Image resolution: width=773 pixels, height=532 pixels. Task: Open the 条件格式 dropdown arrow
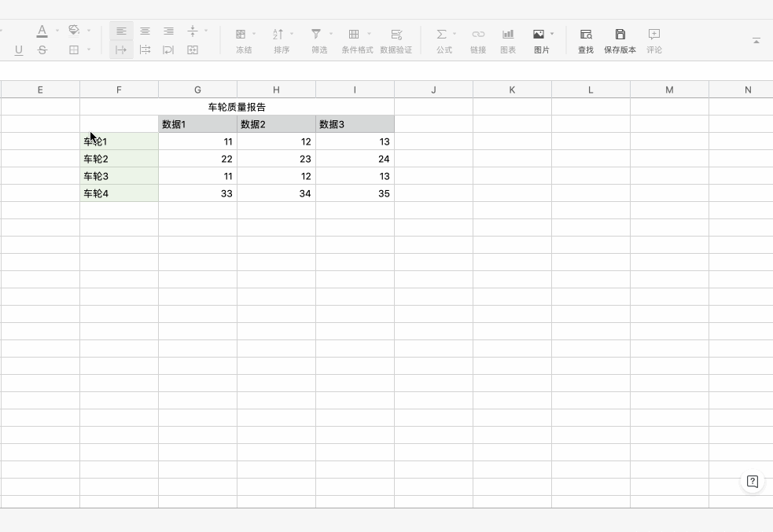(369, 34)
